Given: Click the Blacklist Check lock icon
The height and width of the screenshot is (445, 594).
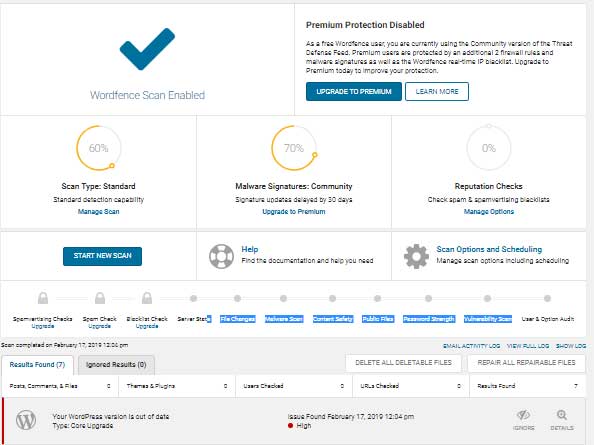Looking at the screenshot, I should point(147,298).
